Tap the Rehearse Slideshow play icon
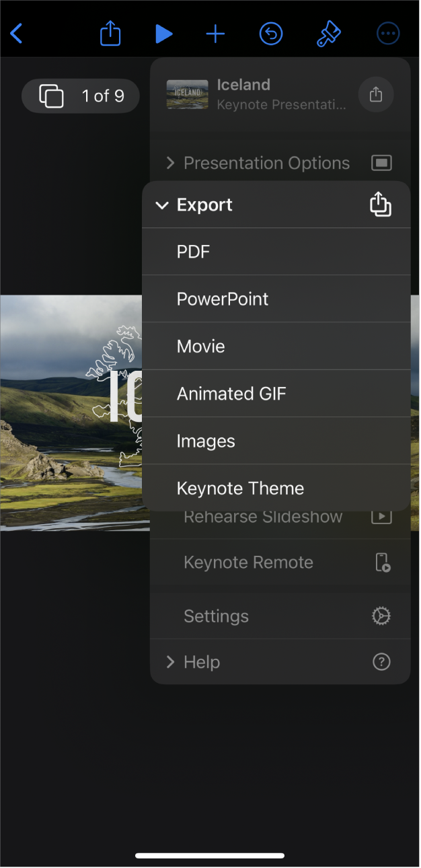The width and height of the screenshot is (421, 868). click(x=381, y=517)
